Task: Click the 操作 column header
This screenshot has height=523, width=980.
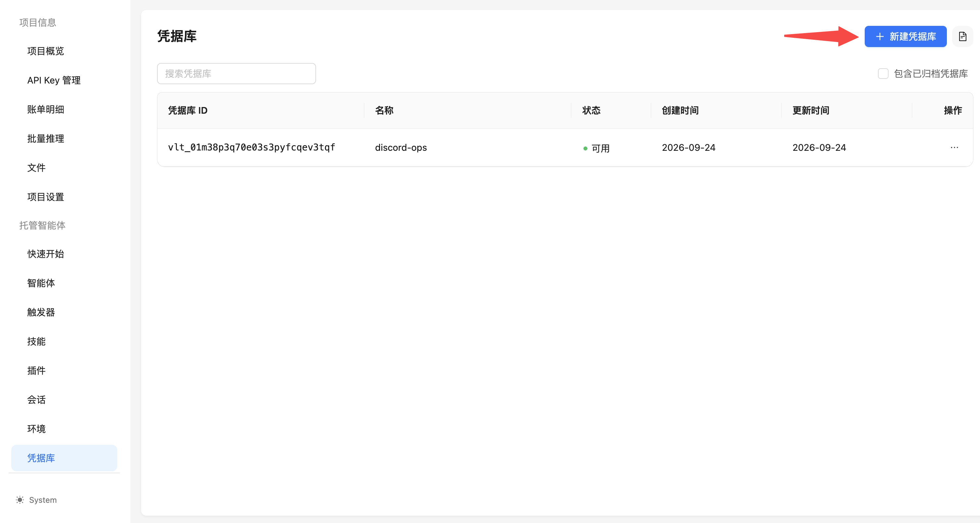Action: pyautogui.click(x=953, y=110)
